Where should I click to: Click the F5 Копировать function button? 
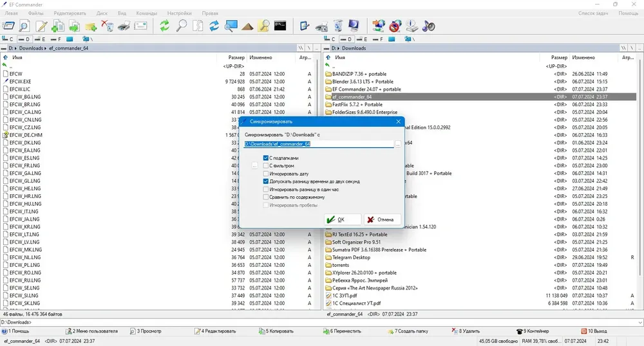point(276,331)
